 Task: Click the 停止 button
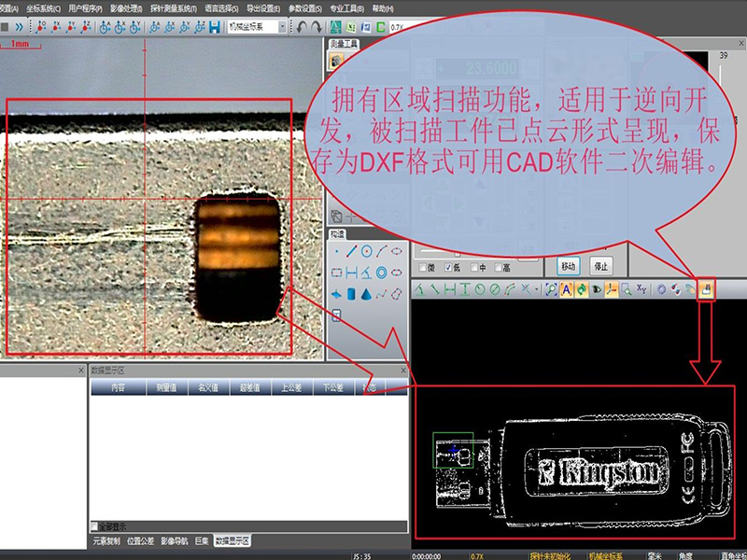click(600, 266)
